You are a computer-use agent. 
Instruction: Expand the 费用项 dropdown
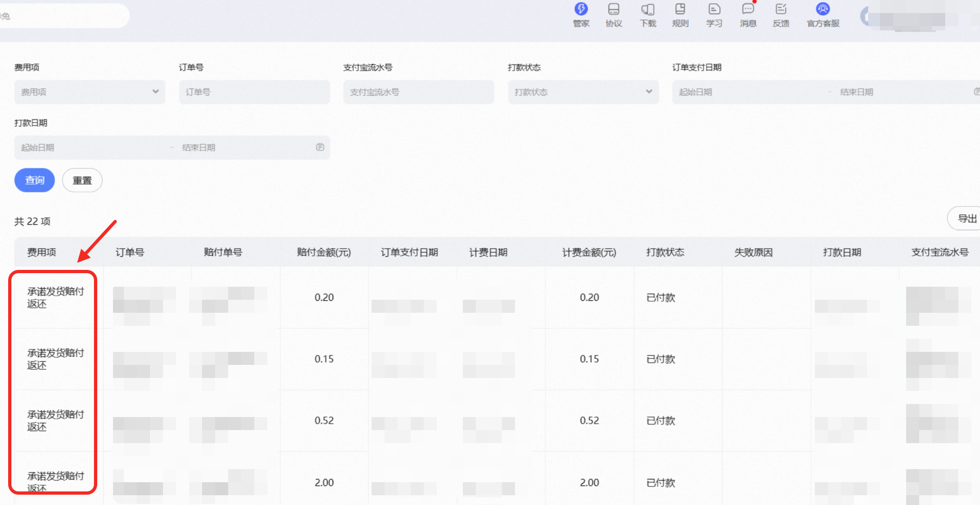click(x=90, y=92)
